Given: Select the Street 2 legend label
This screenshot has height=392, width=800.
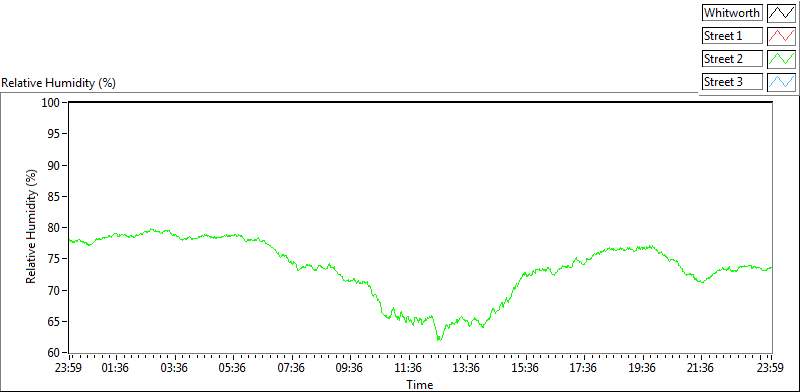Looking at the screenshot, I should (x=732, y=59).
